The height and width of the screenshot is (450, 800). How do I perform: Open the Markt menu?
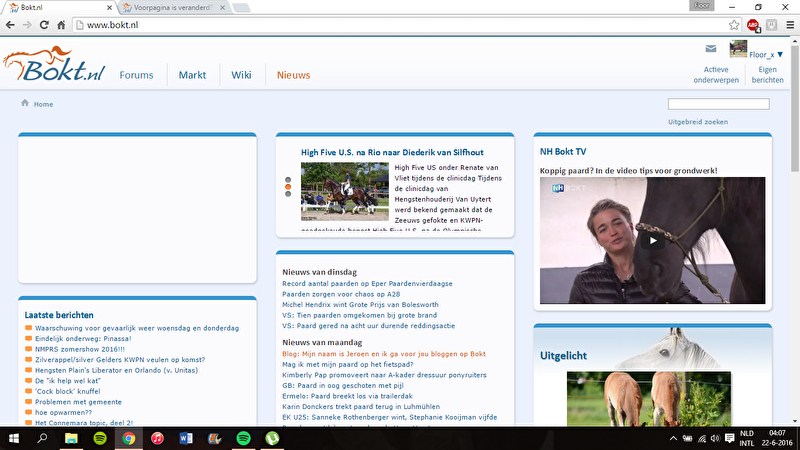pyautogui.click(x=192, y=75)
